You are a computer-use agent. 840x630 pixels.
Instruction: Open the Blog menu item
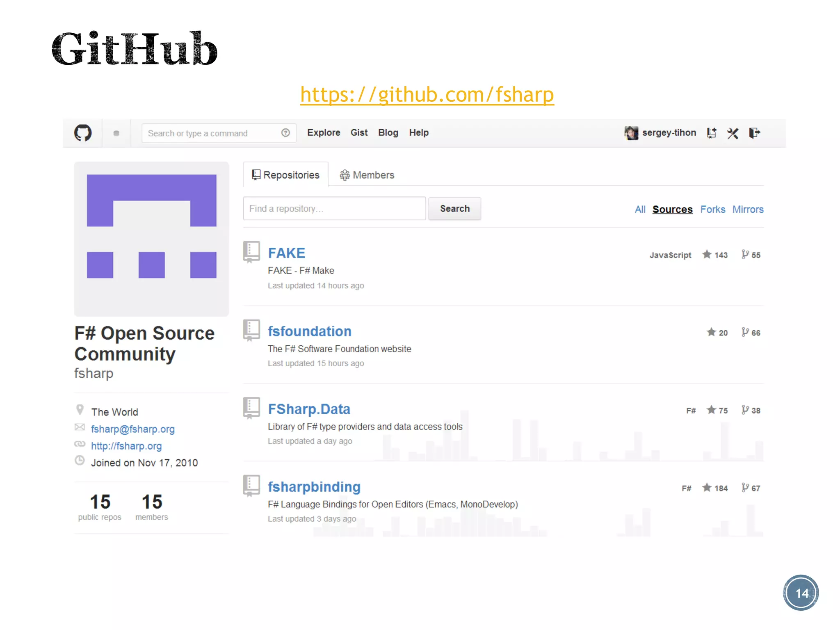tap(388, 133)
